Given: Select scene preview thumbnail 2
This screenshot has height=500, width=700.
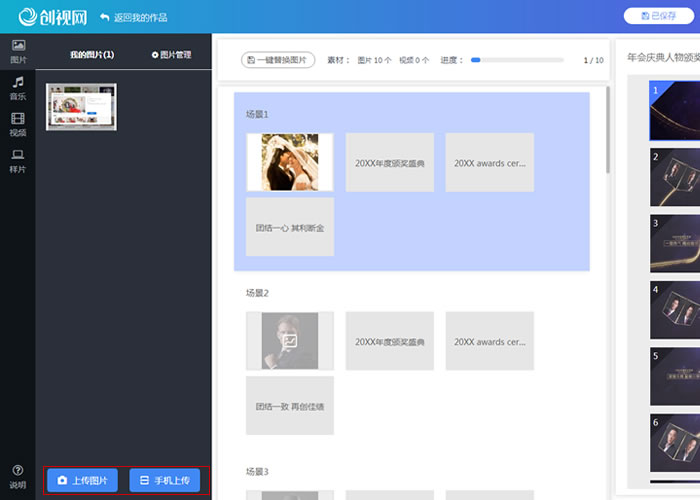Looking at the screenshot, I should (675, 177).
